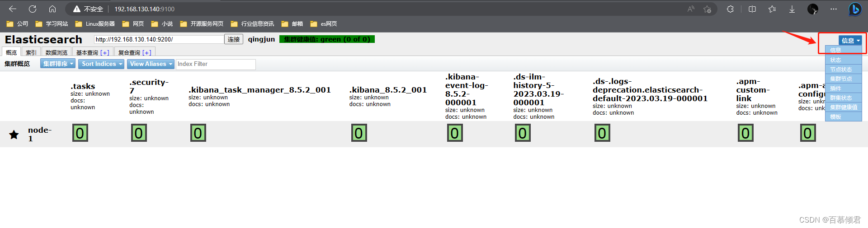Add new 基本查询 tab with [+]
The image size is (868, 228).
105,53
